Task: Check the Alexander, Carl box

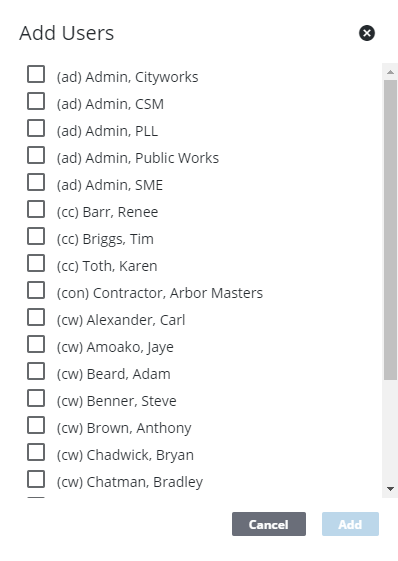Action: pyautogui.click(x=36, y=317)
